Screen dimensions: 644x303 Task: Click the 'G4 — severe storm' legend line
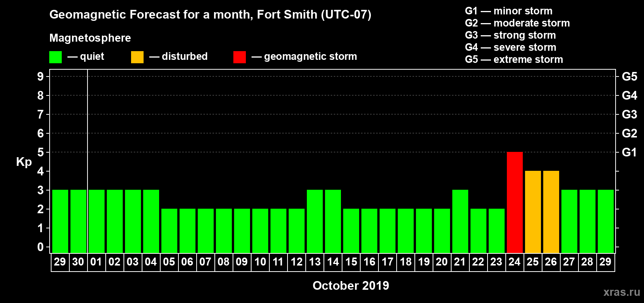click(x=511, y=47)
